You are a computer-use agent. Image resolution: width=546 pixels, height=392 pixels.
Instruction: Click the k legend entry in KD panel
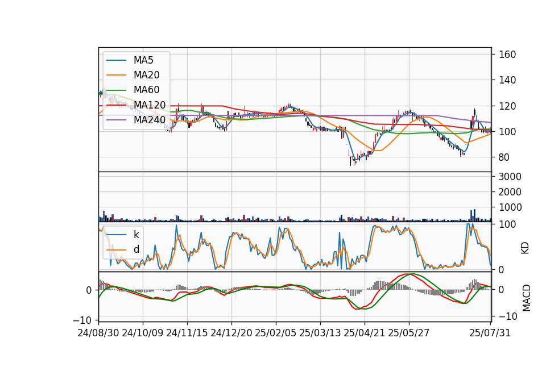tap(123, 235)
